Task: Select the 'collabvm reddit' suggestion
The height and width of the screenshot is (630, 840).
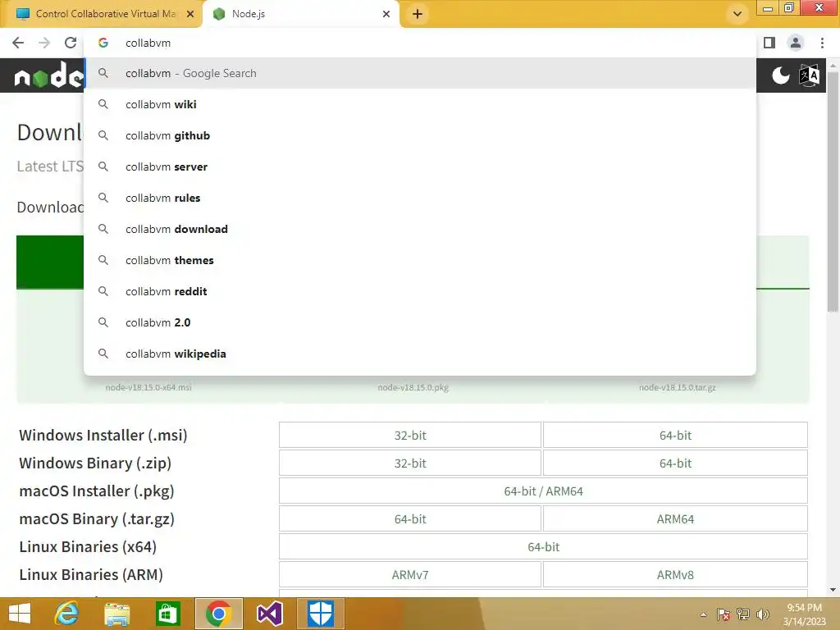Action: point(420,291)
